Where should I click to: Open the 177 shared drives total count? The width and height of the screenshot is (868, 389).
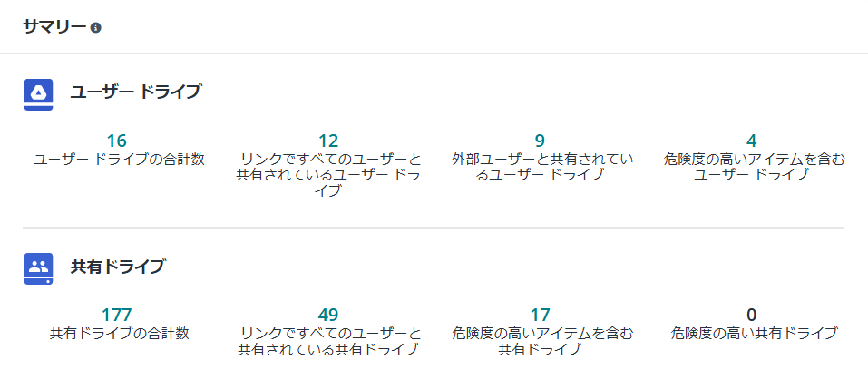(117, 315)
